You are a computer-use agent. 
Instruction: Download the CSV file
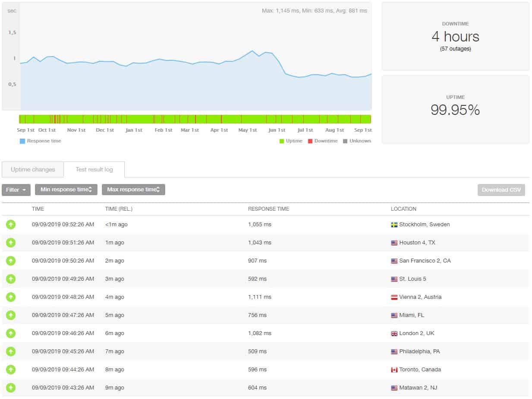pyautogui.click(x=501, y=190)
